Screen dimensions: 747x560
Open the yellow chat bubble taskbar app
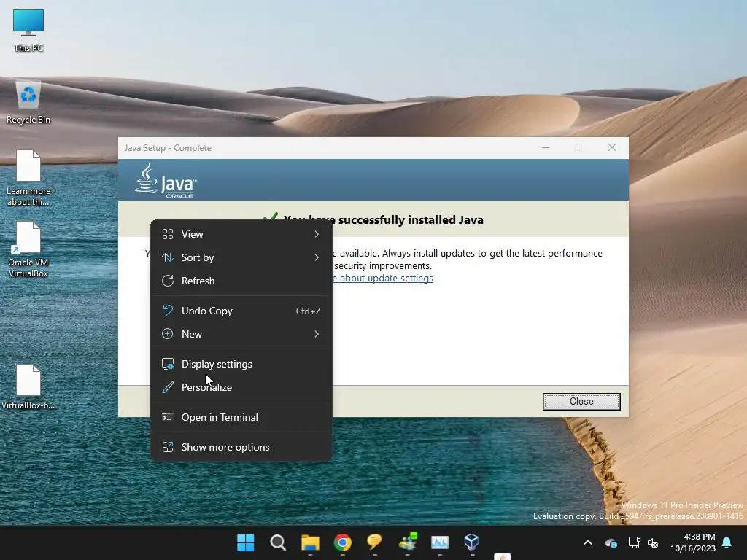[x=375, y=542]
